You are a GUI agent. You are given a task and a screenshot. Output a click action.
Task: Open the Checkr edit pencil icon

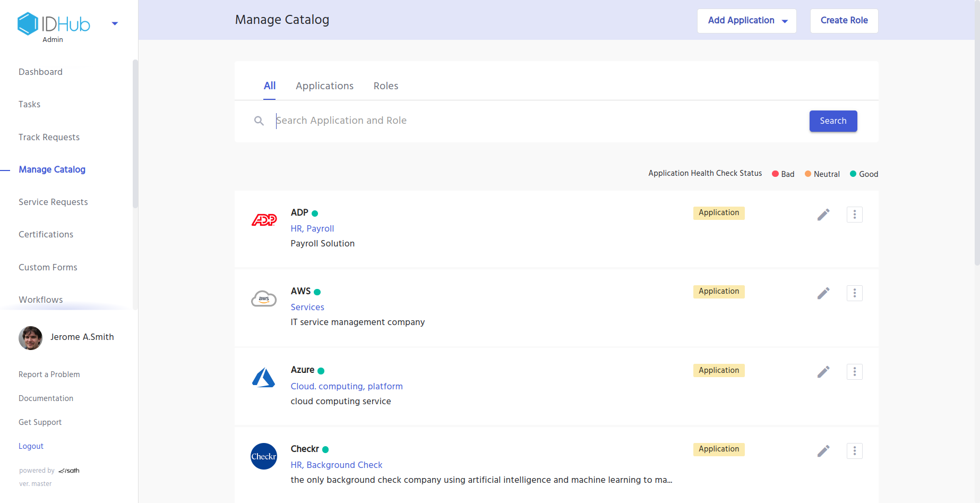pyautogui.click(x=823, y=451)
